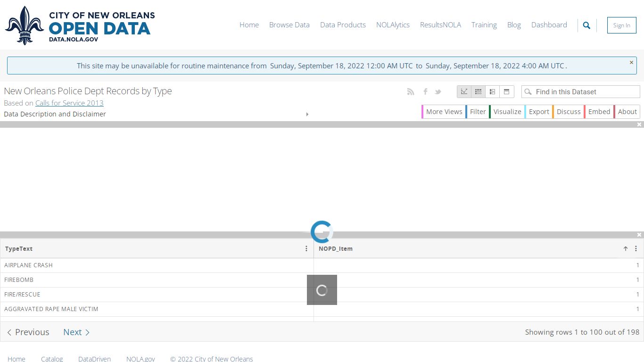Viewport: 644px width, 362px height.
Task: Click the Sign In button
Action: (x=621, y=25)
